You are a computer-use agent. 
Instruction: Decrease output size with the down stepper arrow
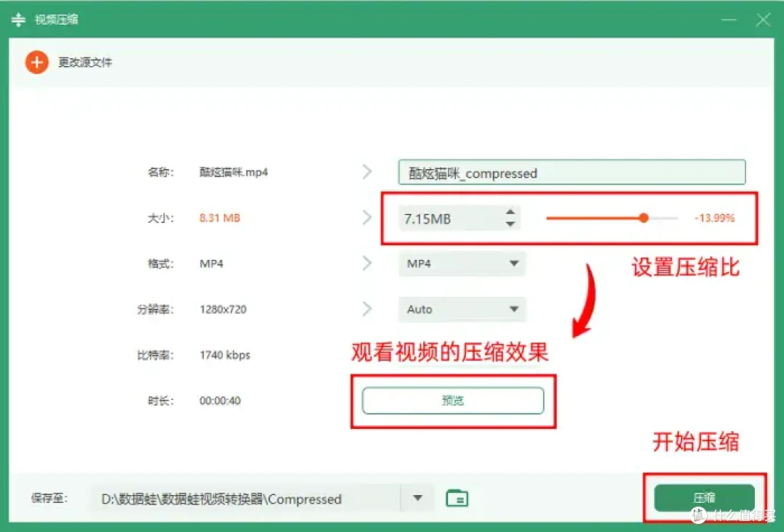[x=510, y=224]
